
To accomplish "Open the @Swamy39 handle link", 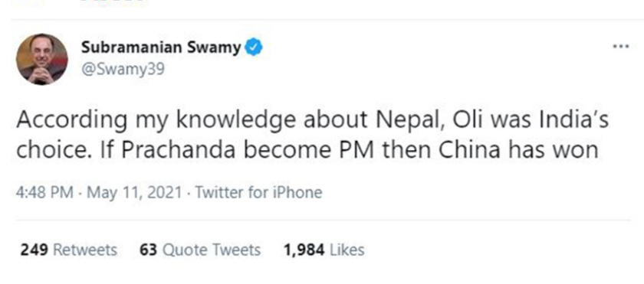I will [x=123, y=69].
